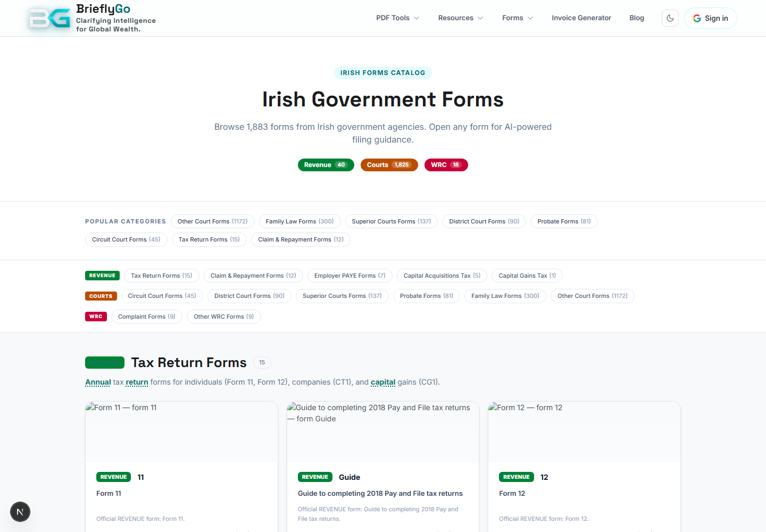766x532 pixels.
Task: Click the underlined capital keyword link
Action: coord(383,382)
